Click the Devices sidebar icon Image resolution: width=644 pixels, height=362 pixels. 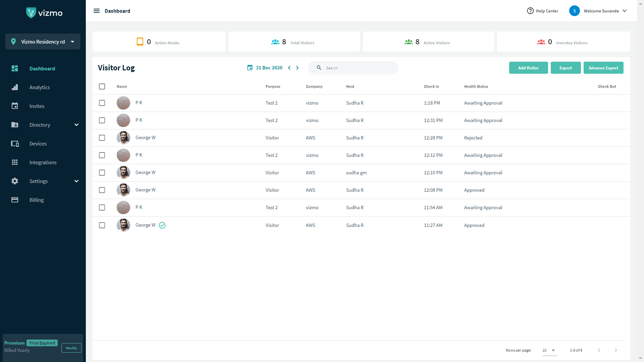point(15,143)
